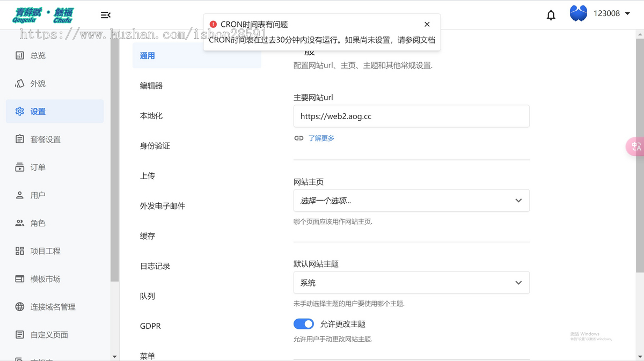Click the 总览 dashboard icon
644x361 pixels.
point(20,55)
